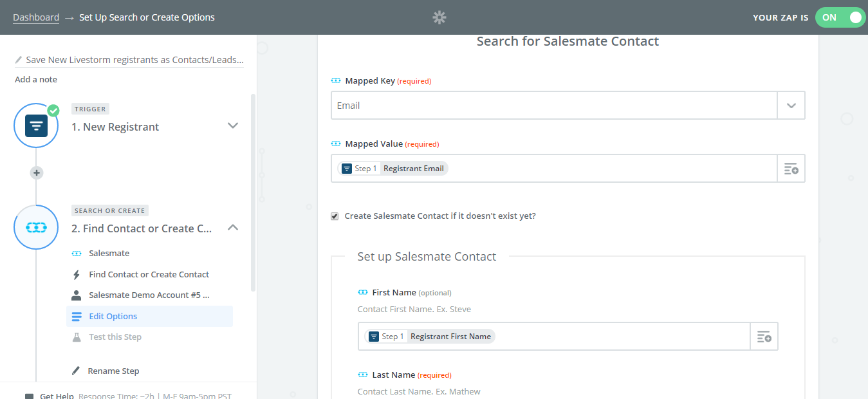The image size is (868, 399).
Task: Click Salesmate icon beside First Name label
Action: [363, 292]
